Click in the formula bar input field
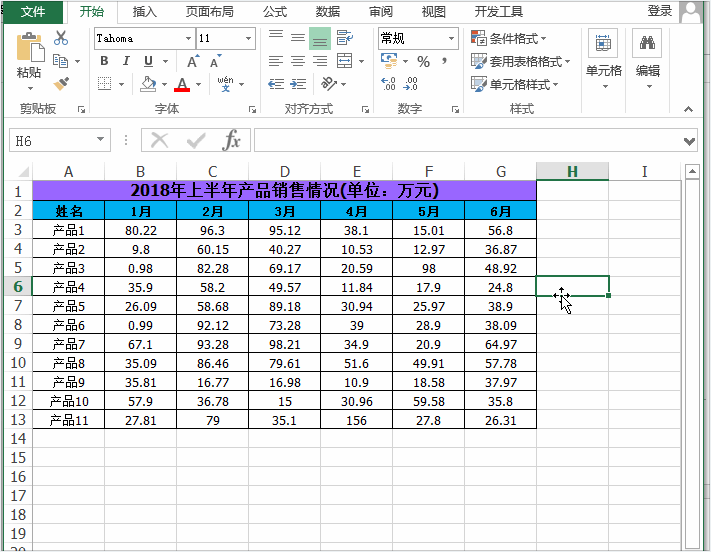Image resolution: width=711 pixels, height=552 pixels. pyautogui.click(x=467, y=140)
